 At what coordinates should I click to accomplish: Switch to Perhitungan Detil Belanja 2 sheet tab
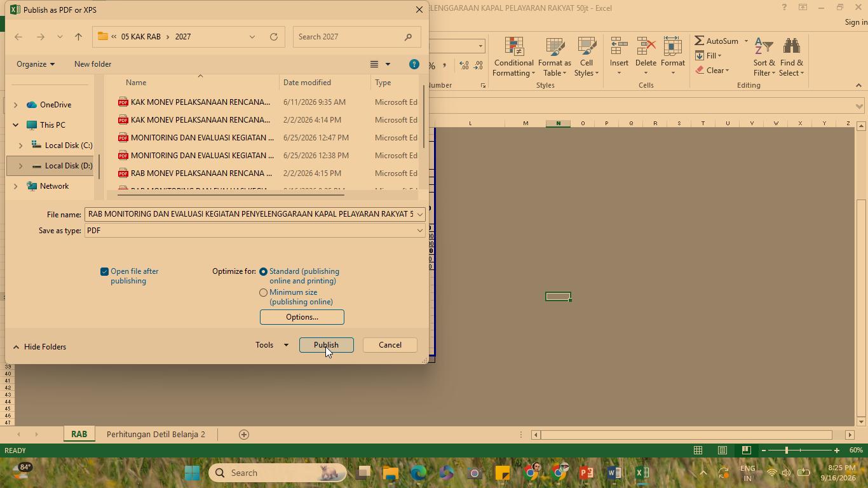pos(156,434)
